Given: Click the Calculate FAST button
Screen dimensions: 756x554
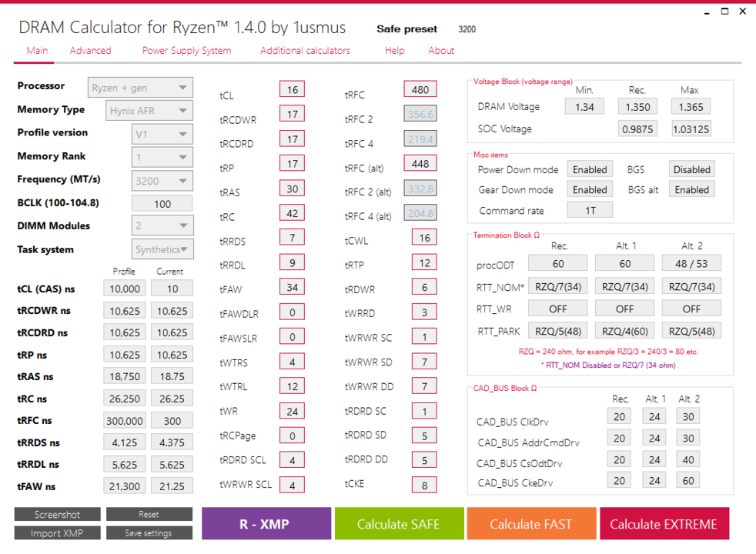Looking at the screenshot, I should [x=531, y=524].
